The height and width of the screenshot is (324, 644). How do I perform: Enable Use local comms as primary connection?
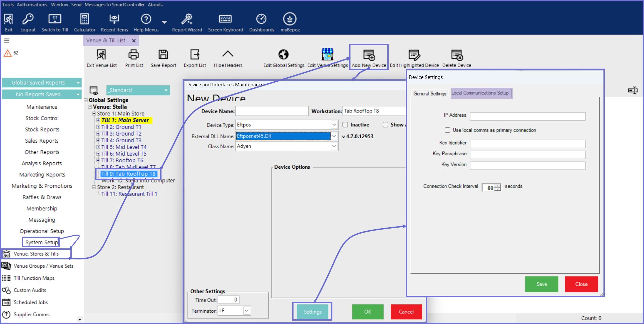coord(447,130)
